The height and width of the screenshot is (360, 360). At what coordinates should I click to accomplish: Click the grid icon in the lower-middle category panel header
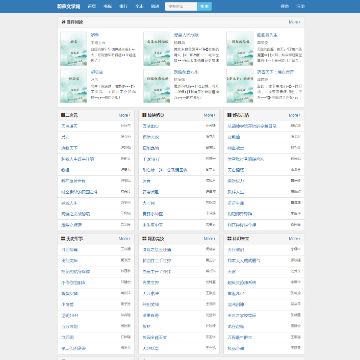144,239
